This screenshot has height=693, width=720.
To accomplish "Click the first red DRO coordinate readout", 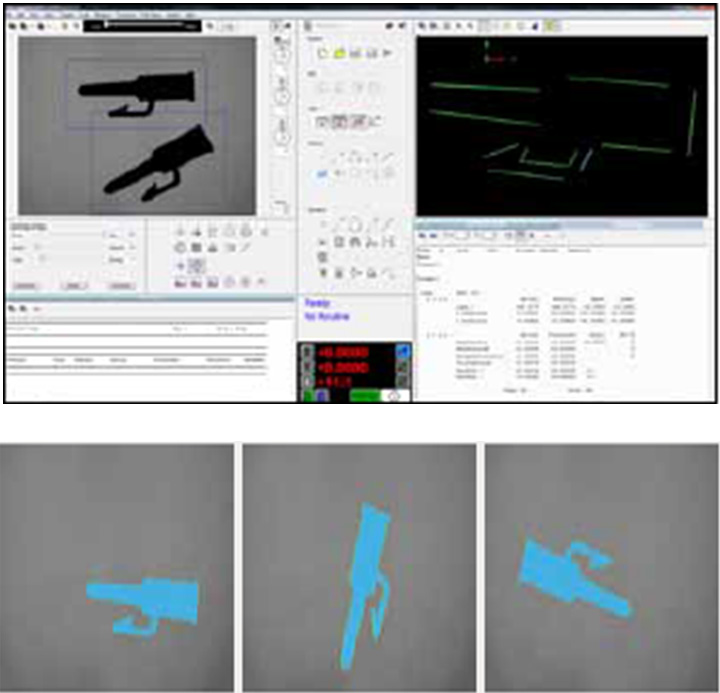I will click(343, 352).
